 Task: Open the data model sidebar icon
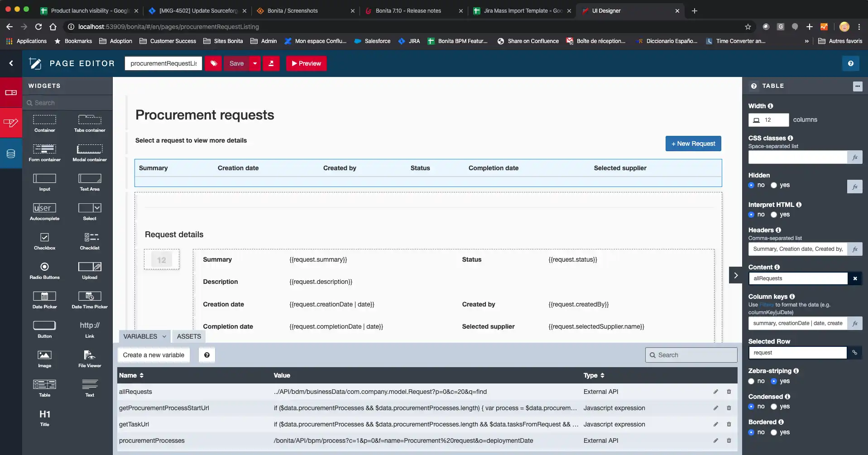(11, 154)
